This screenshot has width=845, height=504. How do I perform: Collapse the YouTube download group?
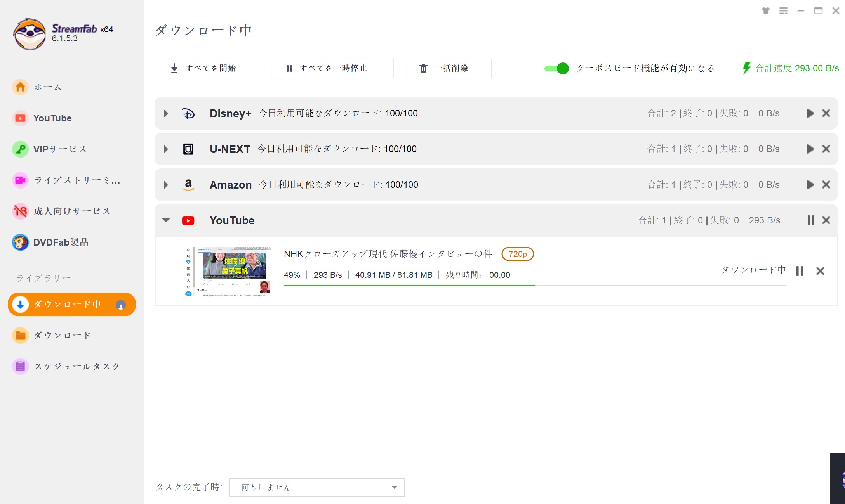click(166, 220)
